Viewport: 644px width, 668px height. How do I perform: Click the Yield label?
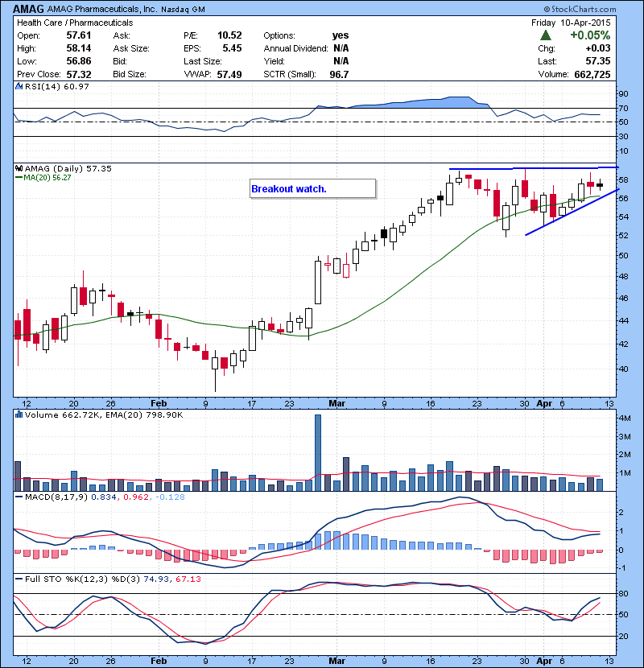(274, 61)
